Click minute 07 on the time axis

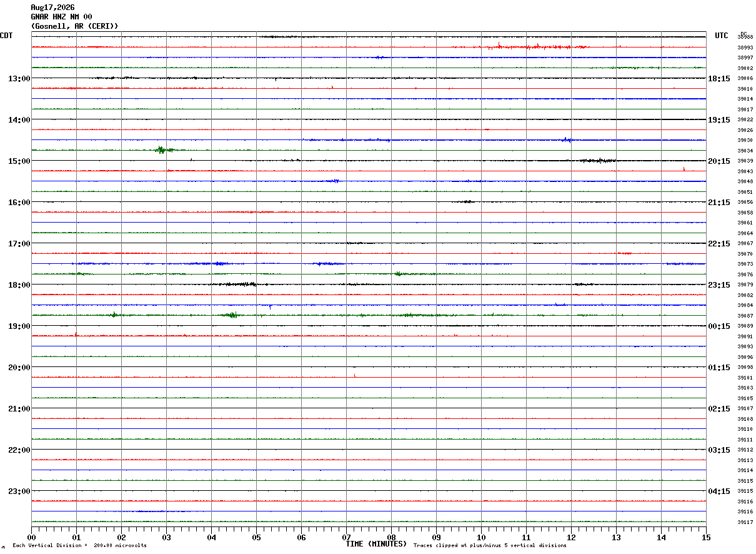click(346, 537)
